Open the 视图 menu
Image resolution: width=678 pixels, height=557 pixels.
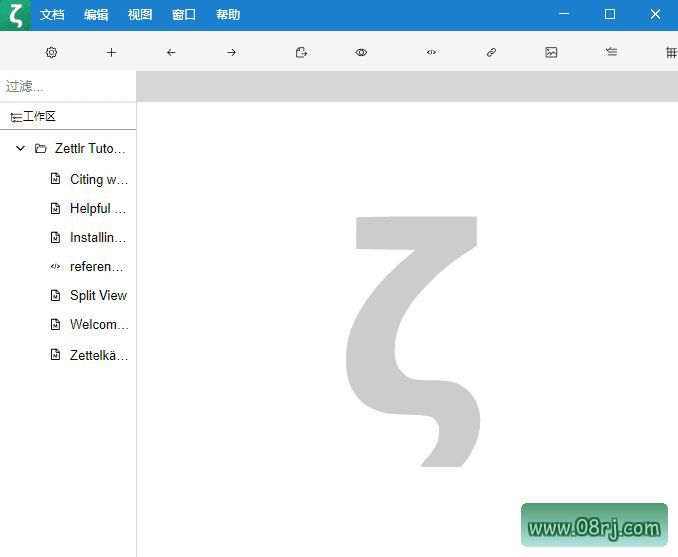click(140, 15)
